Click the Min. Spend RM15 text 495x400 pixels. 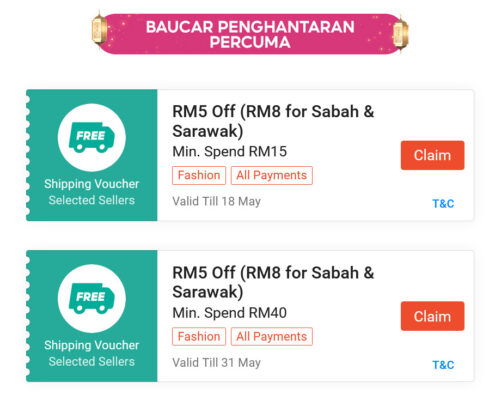(x=229, y=152)
